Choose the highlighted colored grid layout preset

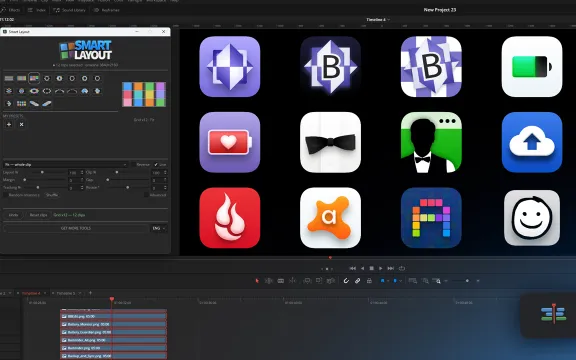(x=34, y=78)
